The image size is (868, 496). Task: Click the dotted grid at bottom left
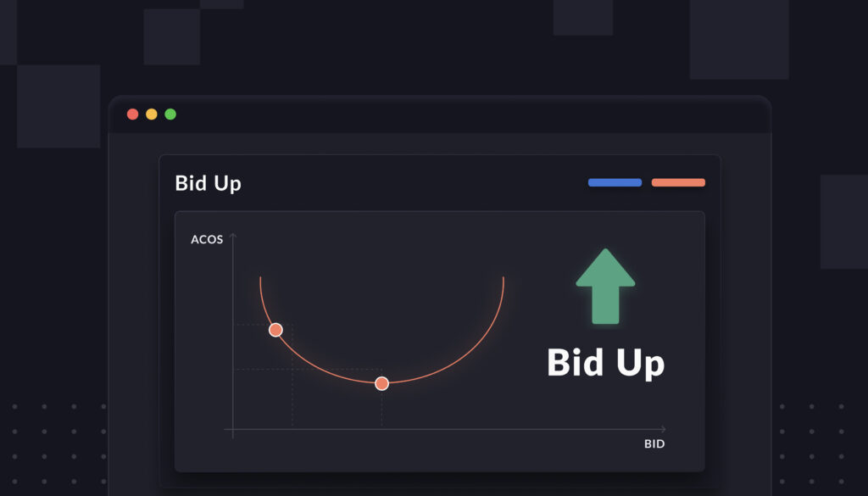(58, 444)
